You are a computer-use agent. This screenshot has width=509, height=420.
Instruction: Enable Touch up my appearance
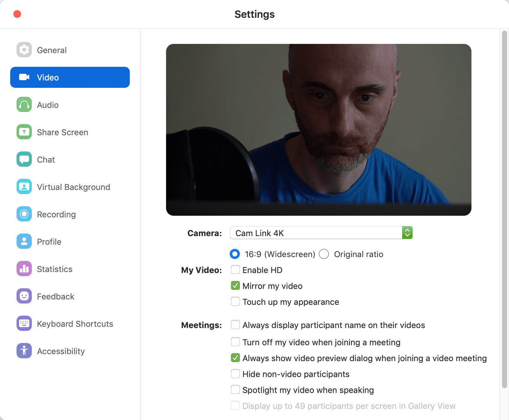tap(235, 301)
